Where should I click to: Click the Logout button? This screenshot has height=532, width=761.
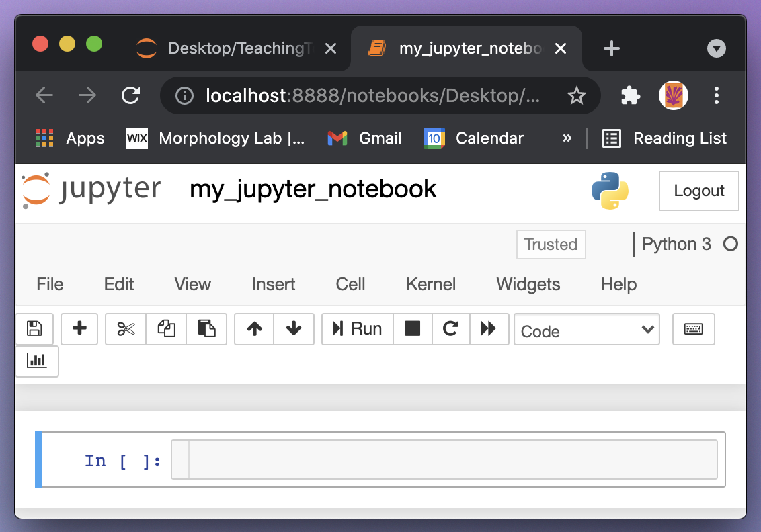click(699, 191)
